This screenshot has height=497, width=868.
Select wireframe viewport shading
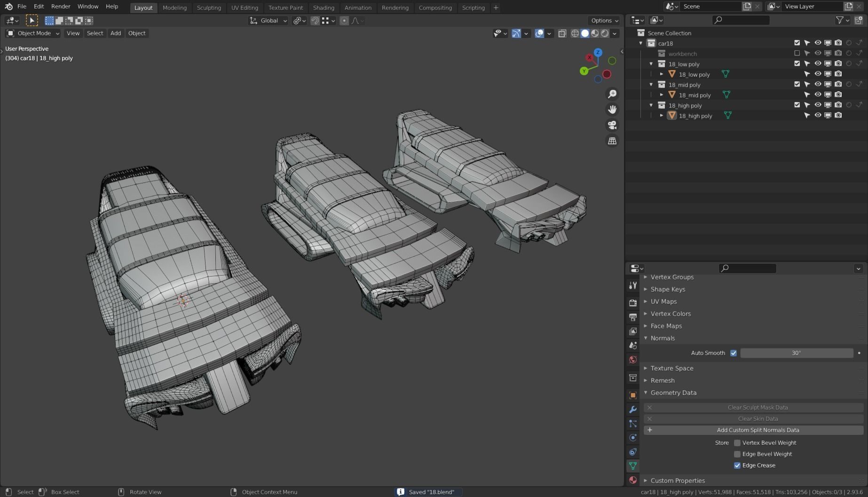[x=575, y=33]
